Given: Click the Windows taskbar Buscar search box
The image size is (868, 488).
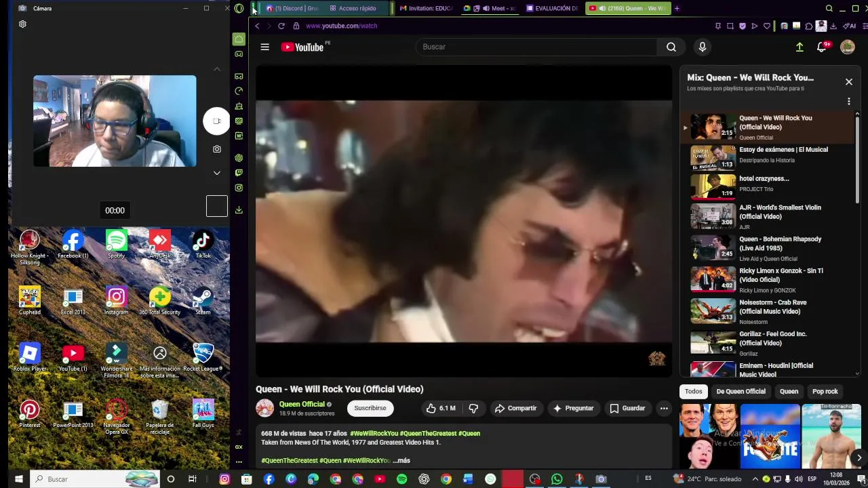Looking at the screenshot, I should click(x=95, y=479).
